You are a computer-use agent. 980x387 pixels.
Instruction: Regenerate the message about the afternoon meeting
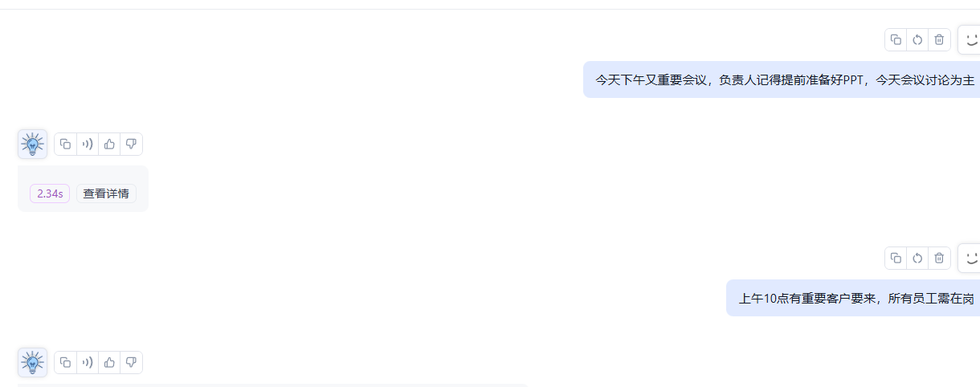pyautogui.click(x=917, y=39)
